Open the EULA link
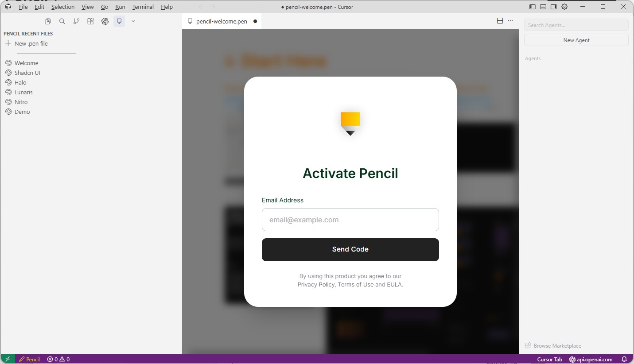Viewport: 634px width, 364px height. 394,285
